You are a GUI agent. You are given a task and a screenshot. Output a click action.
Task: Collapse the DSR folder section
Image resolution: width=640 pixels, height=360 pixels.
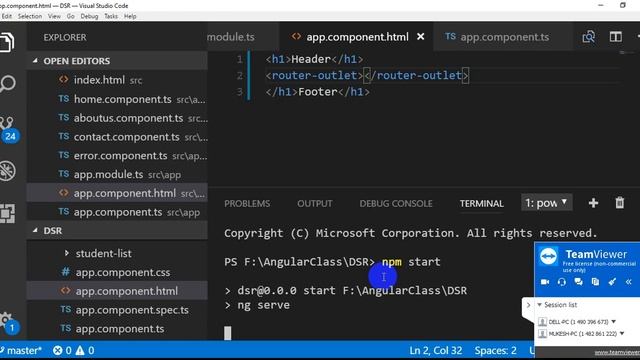tap(35, 231)
